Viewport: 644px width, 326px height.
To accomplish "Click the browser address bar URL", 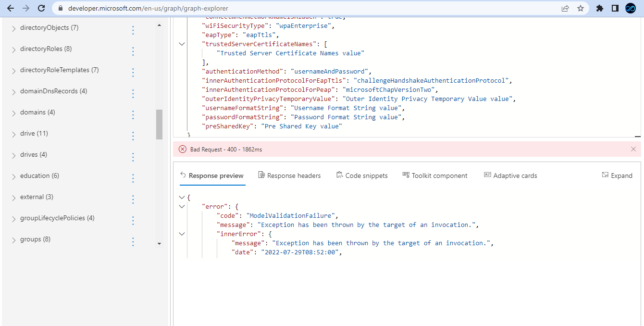I will click(148, 8).
